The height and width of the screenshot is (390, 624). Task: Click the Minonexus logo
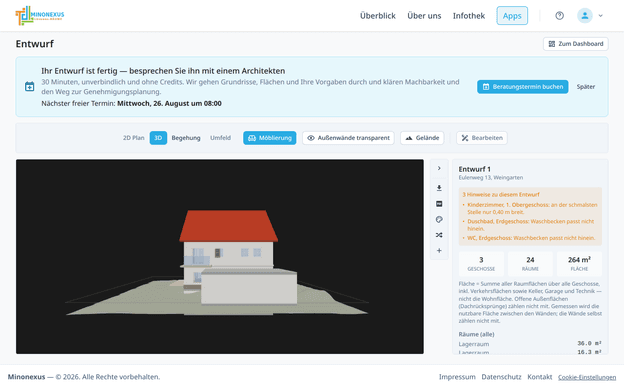coord(39,16)
